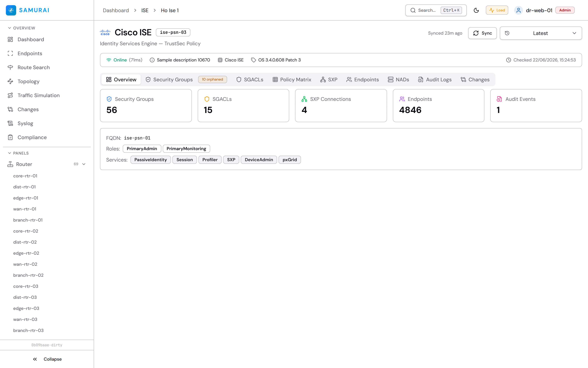The height and width of the screenshot is (368, 588).
Task: Switch to the Changes tab
Action: 475,80
